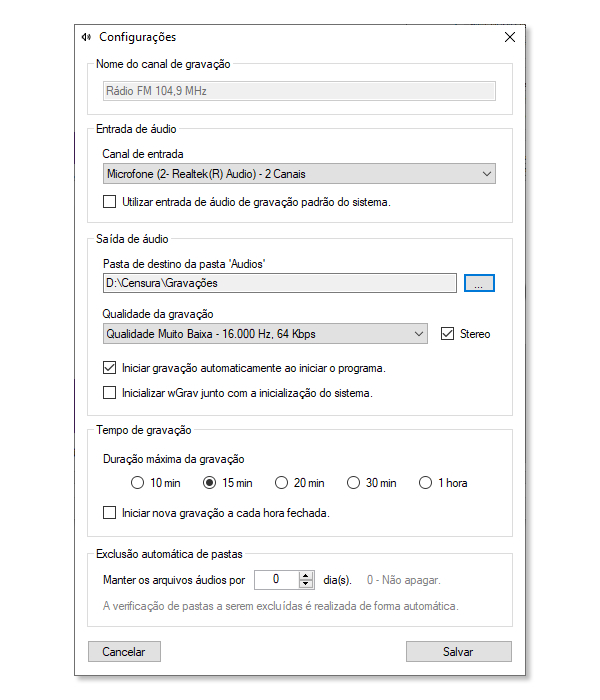The height and width of the screenshot is (700, 600).
Task: Toggle the Stereo checkbox
Action: tap(447, 333)
